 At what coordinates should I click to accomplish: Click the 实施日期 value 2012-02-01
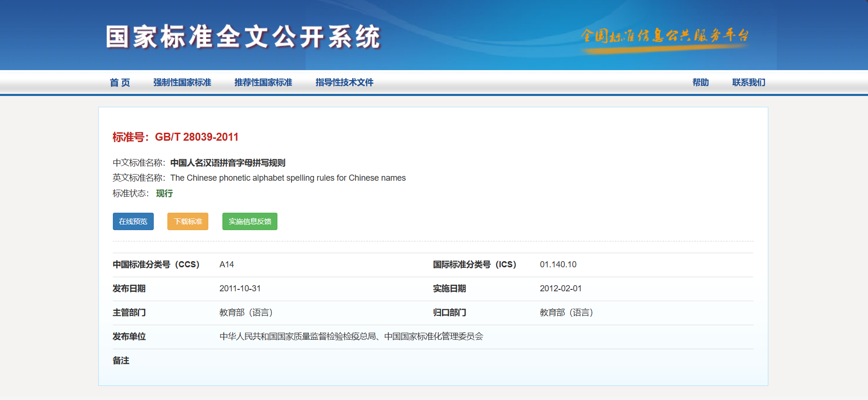click(x=560, y=288)
